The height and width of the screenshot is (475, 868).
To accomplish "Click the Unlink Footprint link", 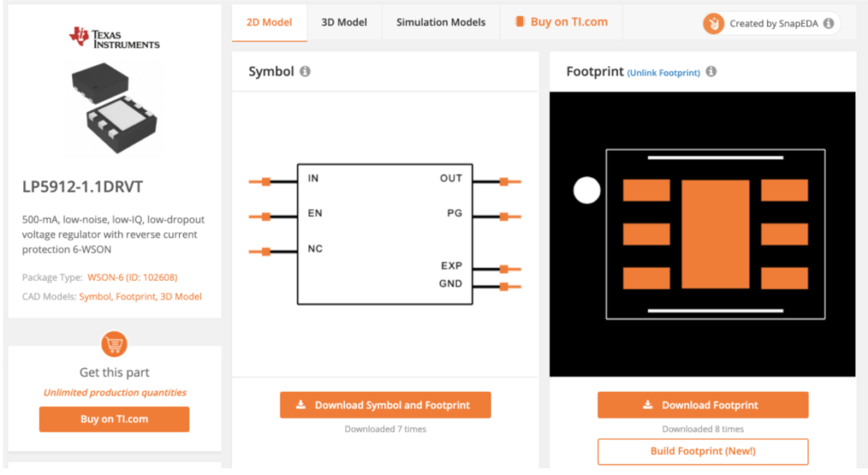I will 663,73.
